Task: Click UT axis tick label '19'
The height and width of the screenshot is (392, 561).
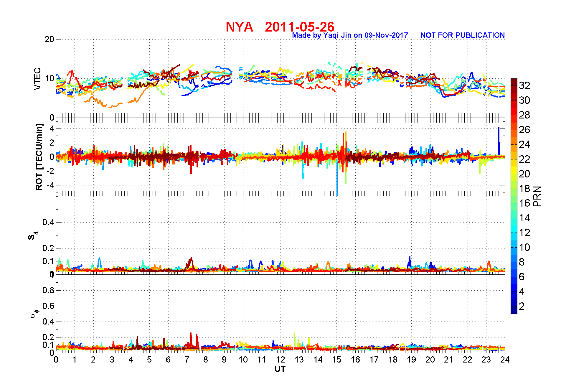Action: pos(411,360)
